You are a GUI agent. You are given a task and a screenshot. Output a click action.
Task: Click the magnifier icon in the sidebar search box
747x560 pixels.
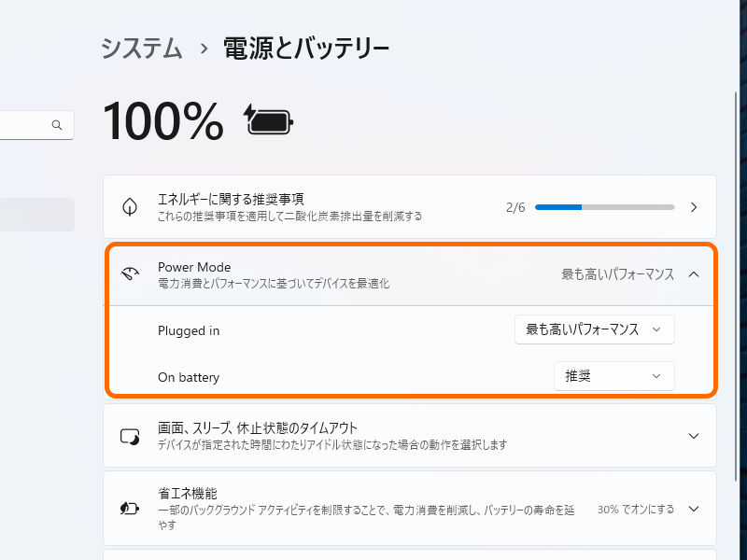pos(57,124)
